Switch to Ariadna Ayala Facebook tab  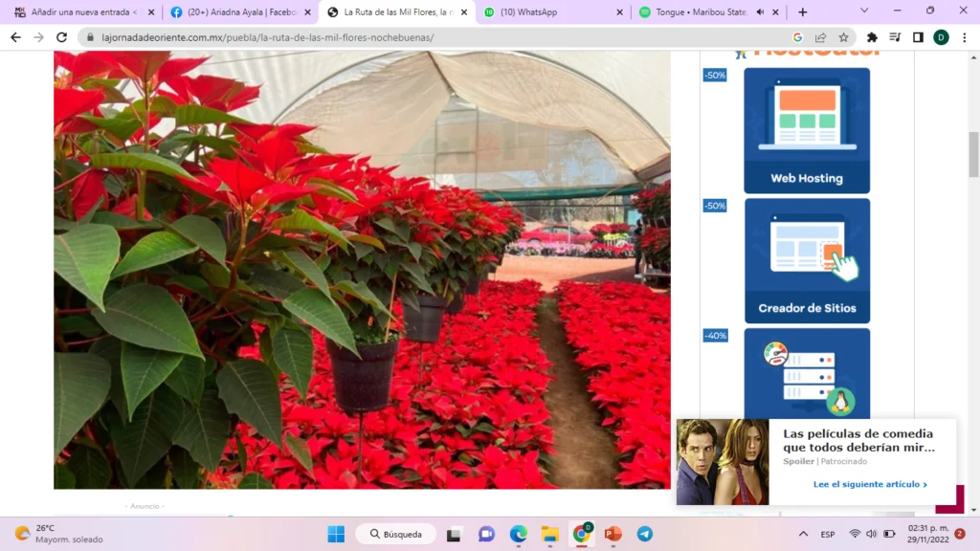point(240,11)
